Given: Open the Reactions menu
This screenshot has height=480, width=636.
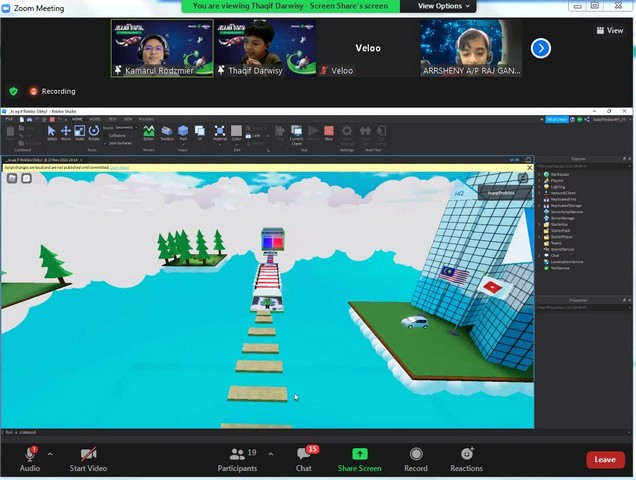Looking at the screenshot, I should (x=466, y=455).
